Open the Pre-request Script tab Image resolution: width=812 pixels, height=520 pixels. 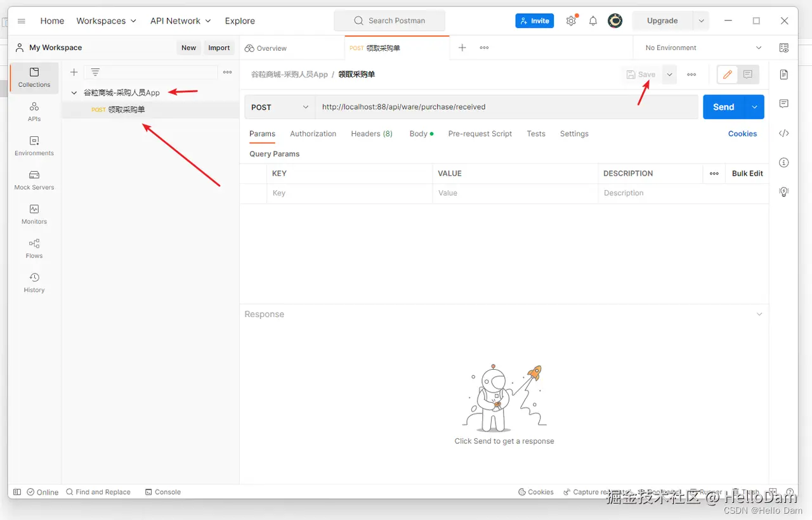click(480, 134)
